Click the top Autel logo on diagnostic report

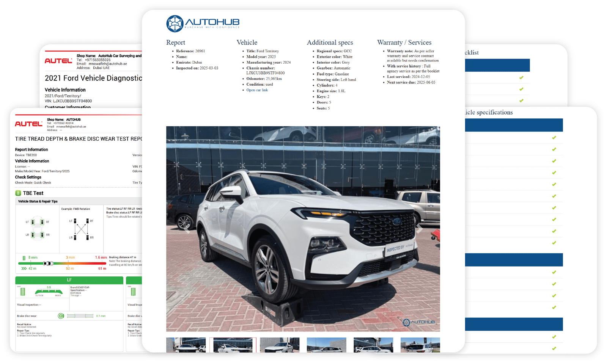click(x=58, y=61)
